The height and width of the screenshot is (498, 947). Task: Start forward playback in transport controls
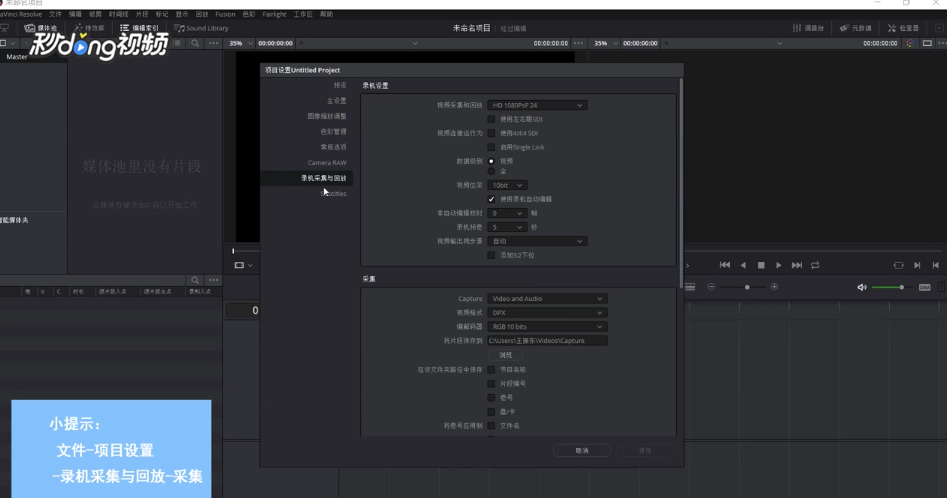pyautogui.click(x=778, y=265)
